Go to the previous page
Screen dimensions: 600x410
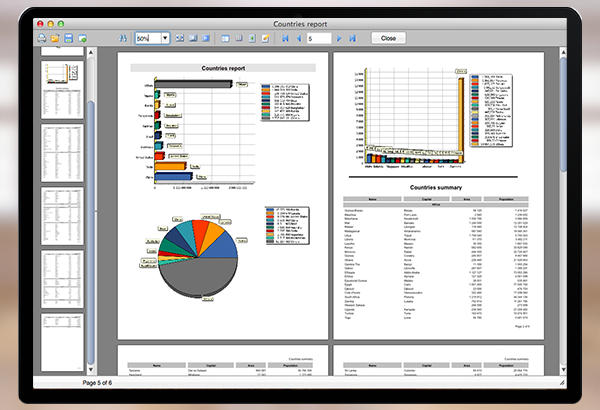click(x=299, y=38)
